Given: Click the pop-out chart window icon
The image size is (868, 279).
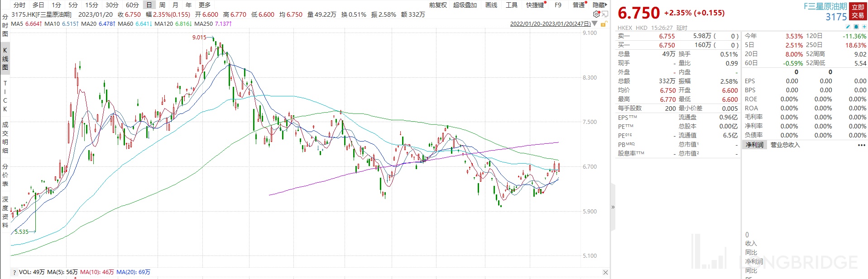Looking at the screenshot, I should [x=604, y=14].
